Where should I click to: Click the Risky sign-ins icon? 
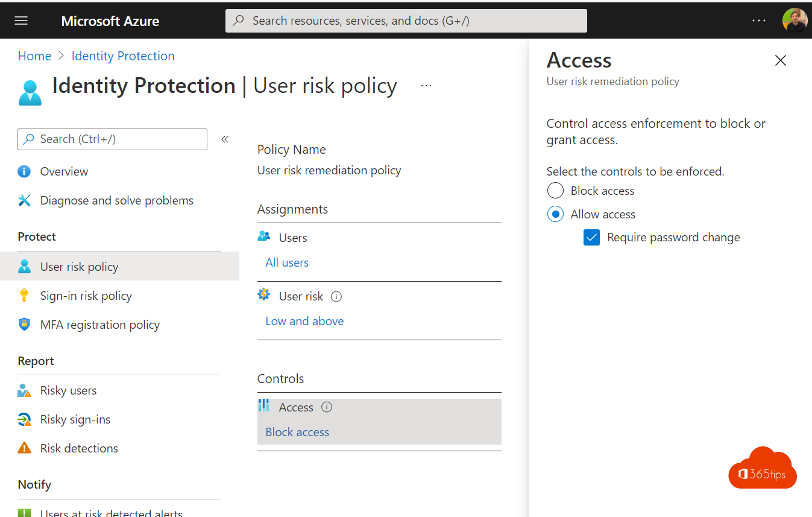[x=24, y=419]
